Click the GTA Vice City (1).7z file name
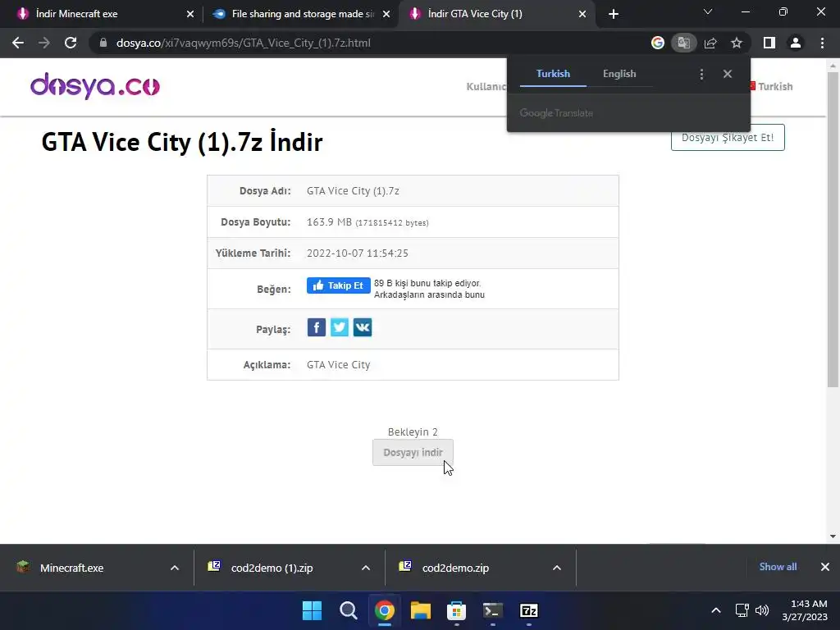Viewport: 840px width, 630px height. pos(353,190)
